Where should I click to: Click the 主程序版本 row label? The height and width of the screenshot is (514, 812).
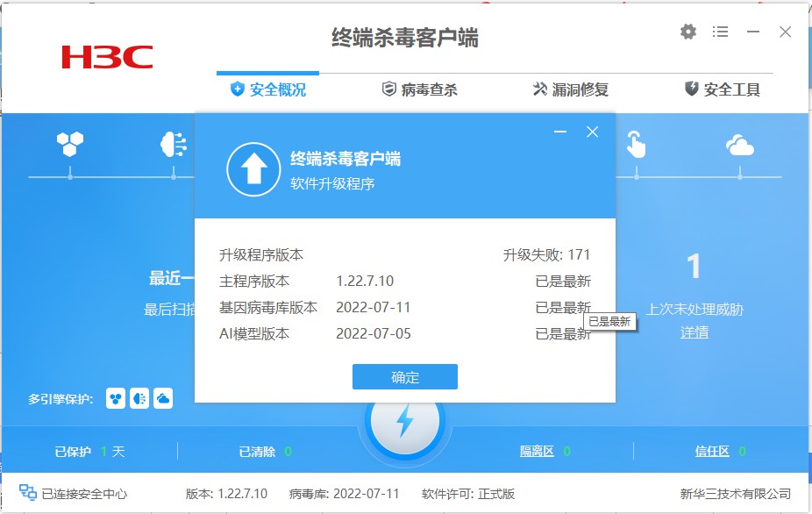pyautogui.click(x=254, y=282)
